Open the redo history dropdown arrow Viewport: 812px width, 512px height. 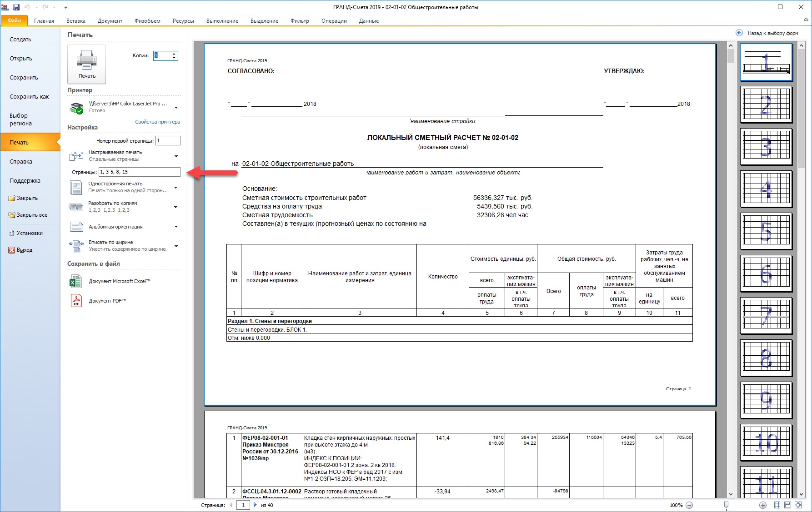click(54, 7)
